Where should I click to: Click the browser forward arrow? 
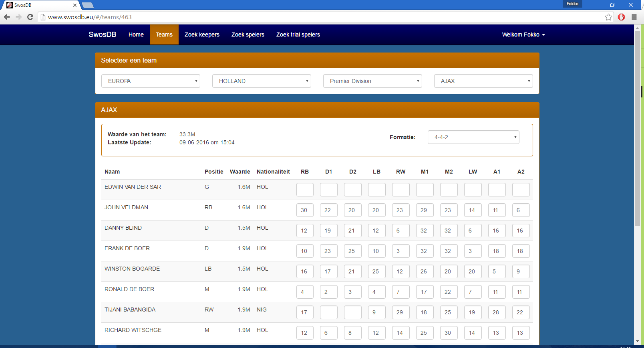(x=18, y=17)
